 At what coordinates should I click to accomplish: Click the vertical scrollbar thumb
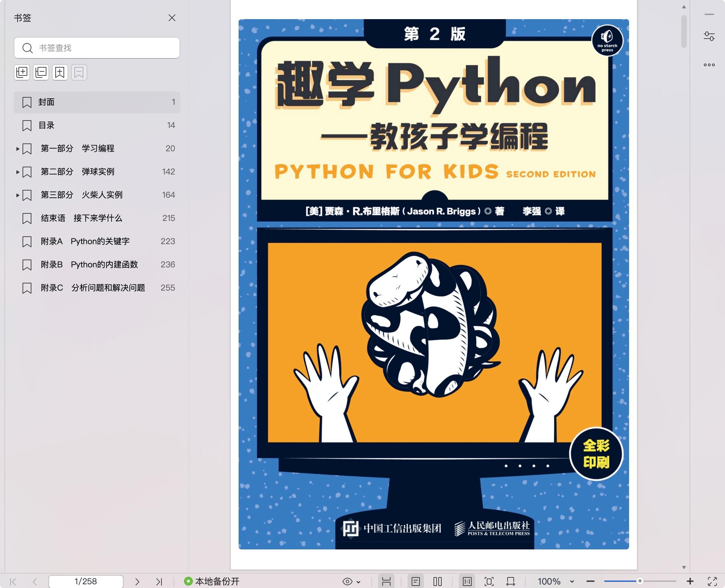click(x=684, y=31)
